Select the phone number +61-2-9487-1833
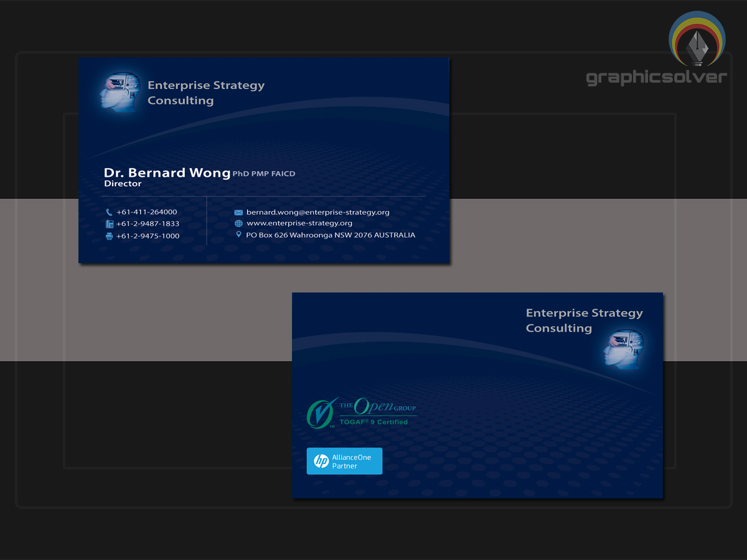 [148, 224]
